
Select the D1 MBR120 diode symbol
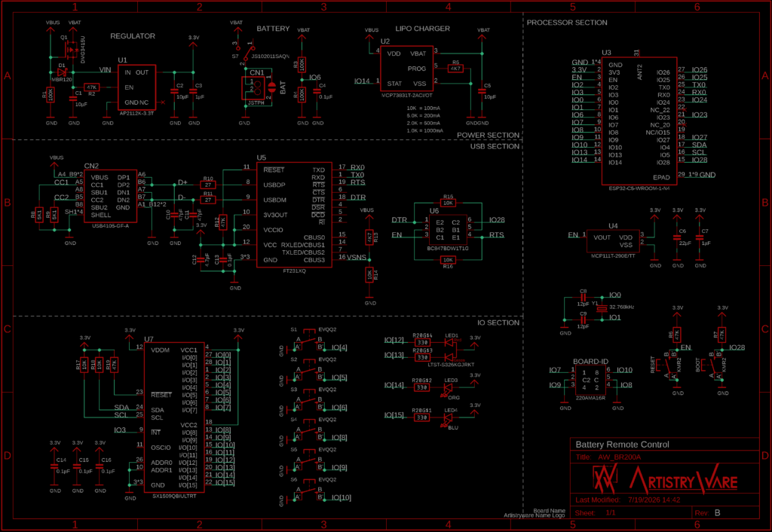(x=62, y=72)
